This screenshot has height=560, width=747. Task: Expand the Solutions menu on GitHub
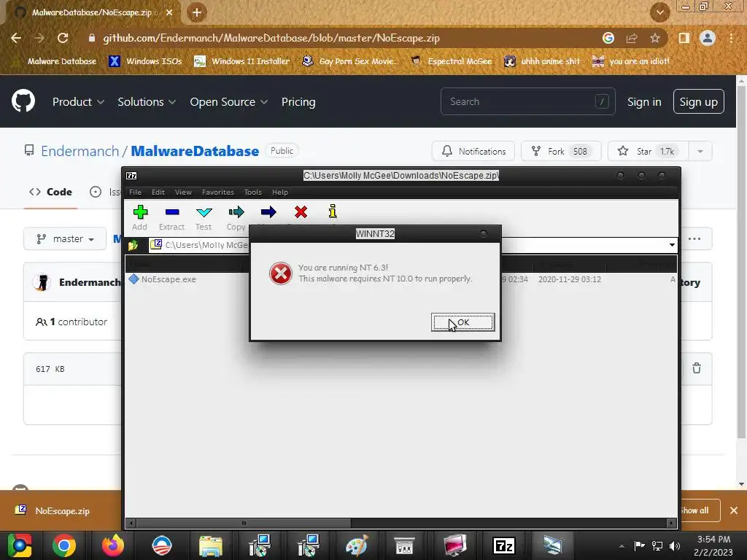click(147, 102)
